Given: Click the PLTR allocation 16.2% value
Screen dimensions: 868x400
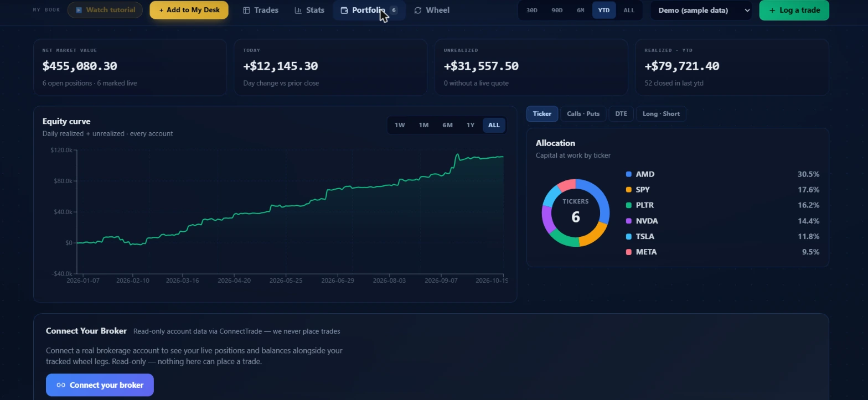Looking at the screenshot, I should click(x=808, y=205).
